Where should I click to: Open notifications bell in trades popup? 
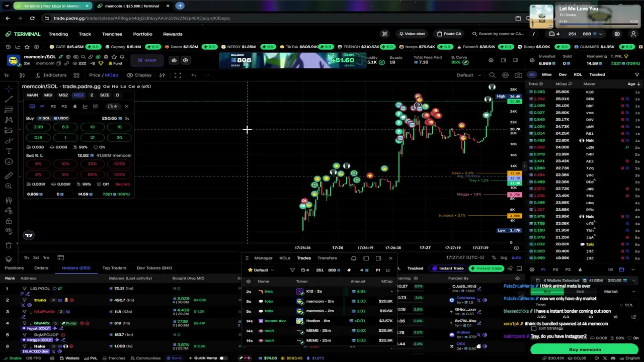pyautogui.click(x=354, y=258)
